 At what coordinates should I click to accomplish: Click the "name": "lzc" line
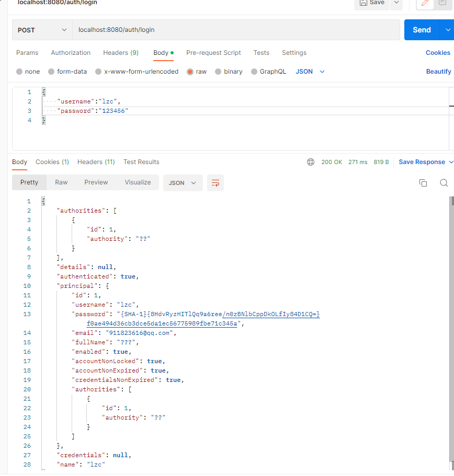pyautogui.click(x=81, y=465)
